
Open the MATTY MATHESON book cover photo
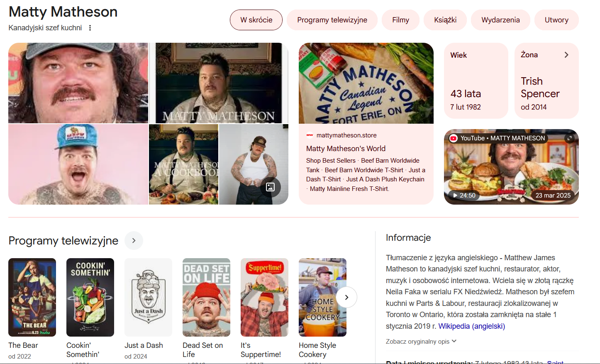pyautogui.click(x=219, y=83)
